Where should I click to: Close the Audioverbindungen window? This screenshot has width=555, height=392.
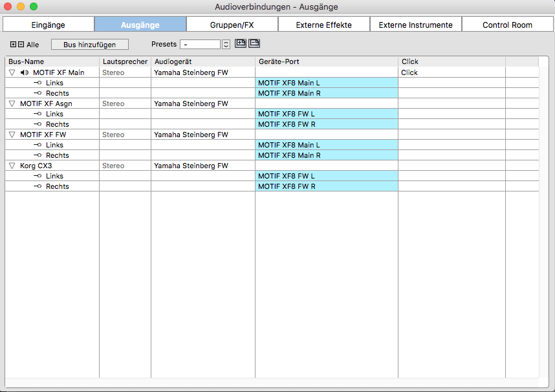pos(8,6)
